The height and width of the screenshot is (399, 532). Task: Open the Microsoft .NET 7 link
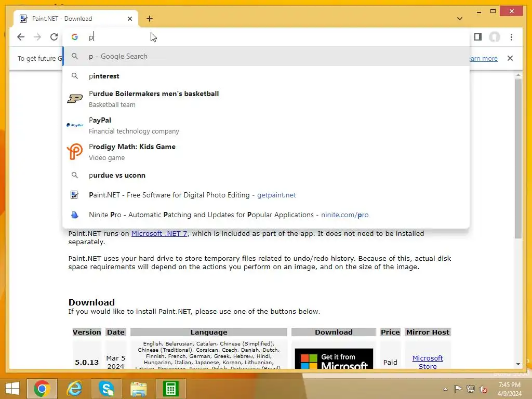click(159, 233)
